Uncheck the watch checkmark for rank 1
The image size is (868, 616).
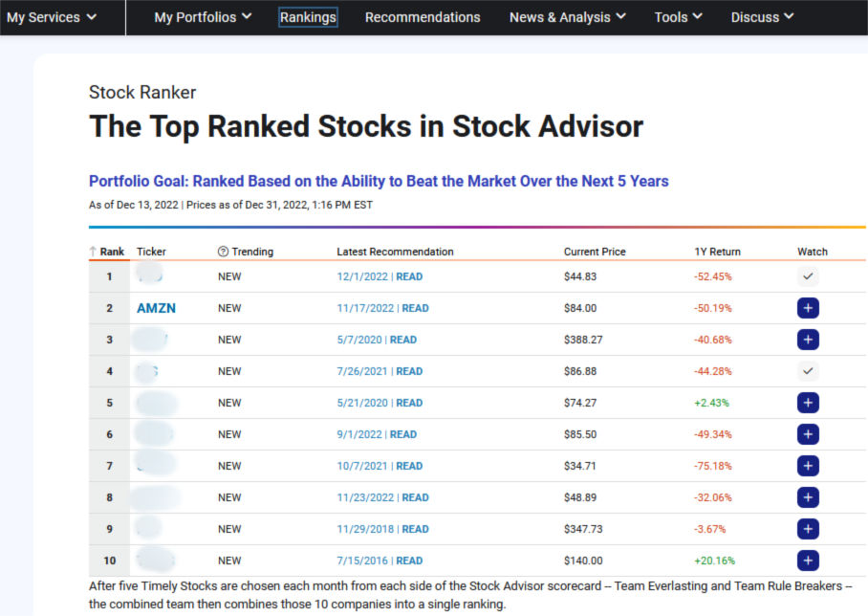tap(808, 276)
